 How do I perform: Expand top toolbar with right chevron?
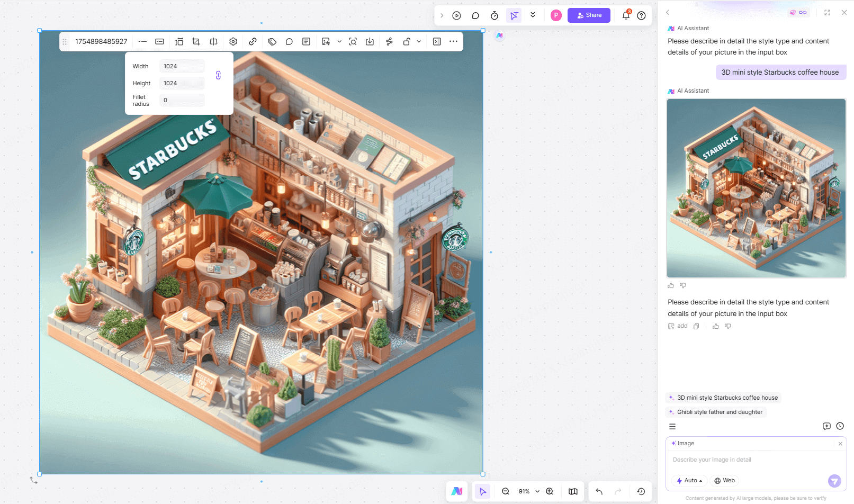coord(442,15)
